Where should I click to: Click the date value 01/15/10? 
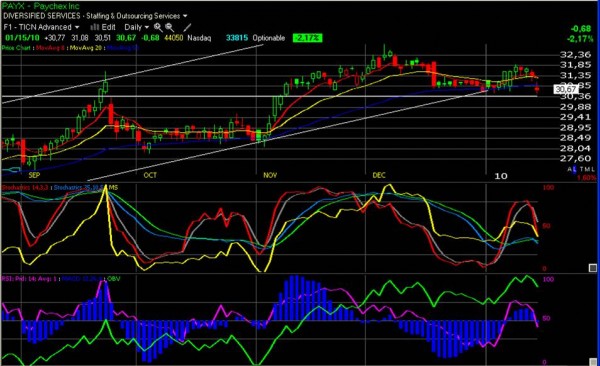[22, 38]
